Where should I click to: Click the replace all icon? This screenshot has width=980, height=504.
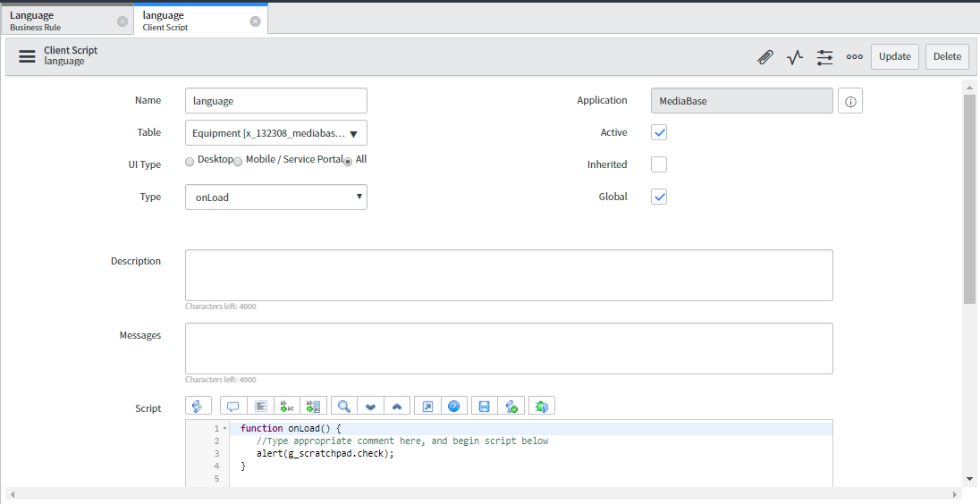pyautogui.click(x=313, y=406)
